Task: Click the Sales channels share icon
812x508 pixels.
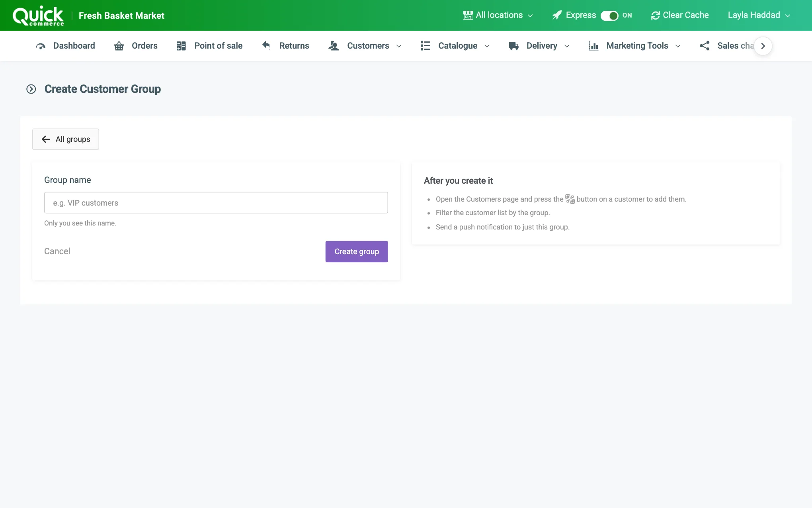Action: click(x=705, y=46)
